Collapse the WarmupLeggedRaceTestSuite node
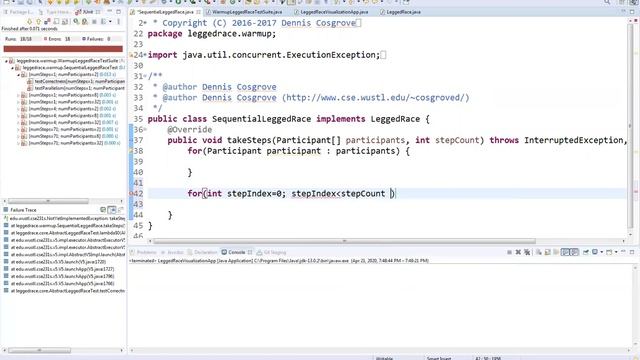The height and width of the screenshot is (360, 640). coord(6,61)
